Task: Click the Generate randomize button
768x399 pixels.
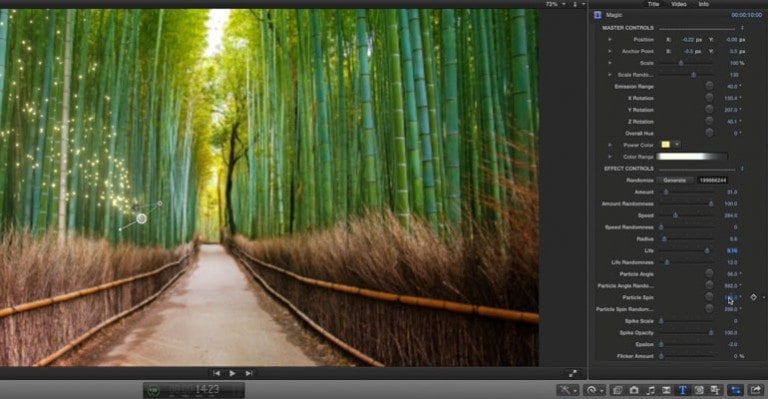Action: (x=675, y=180)
